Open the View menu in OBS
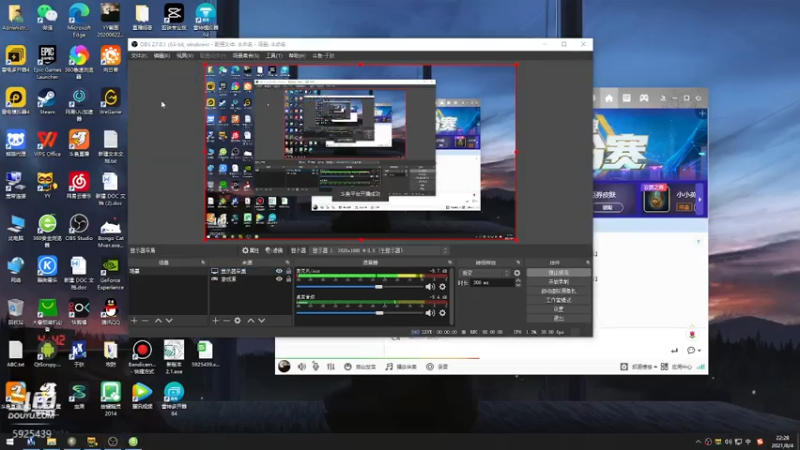 (185, 56)
